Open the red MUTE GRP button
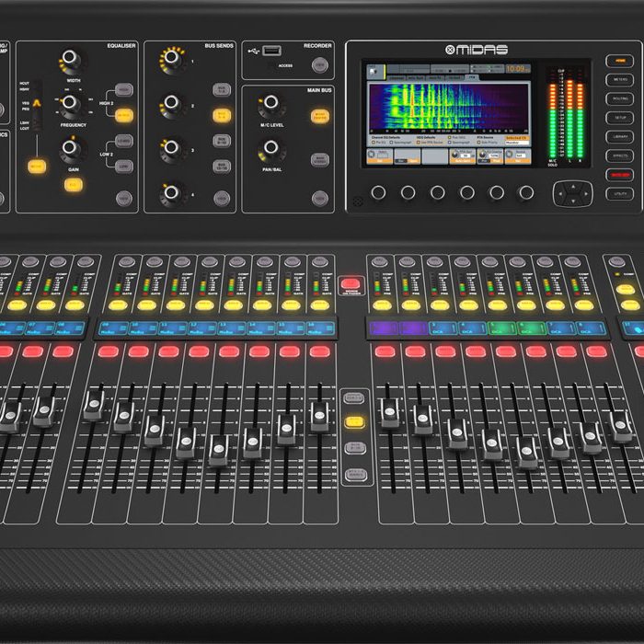 click(x=619, y=175)
